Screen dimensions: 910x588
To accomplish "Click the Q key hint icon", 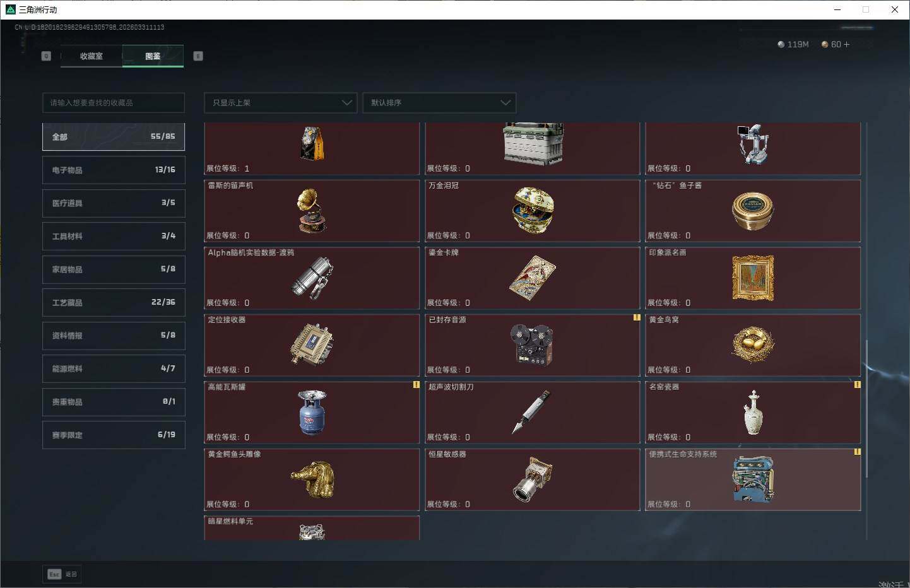I will [x=46, y=56].
